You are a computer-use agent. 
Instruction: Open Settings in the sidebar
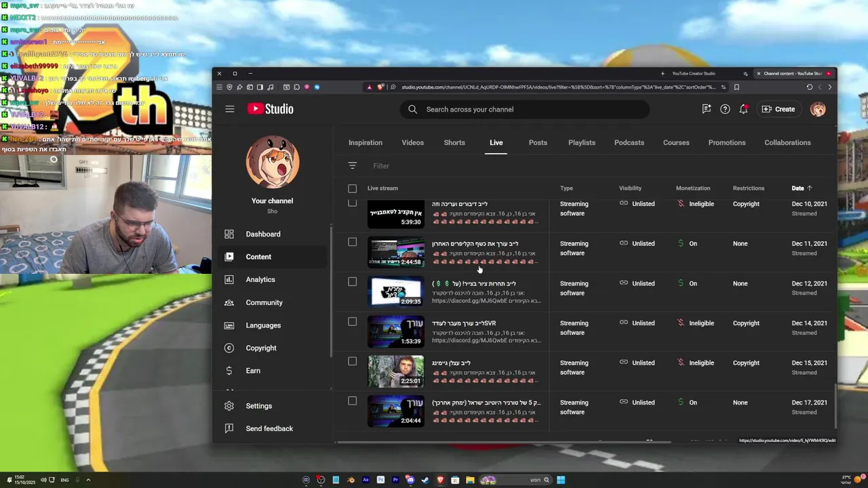click(x=258, y=406)
